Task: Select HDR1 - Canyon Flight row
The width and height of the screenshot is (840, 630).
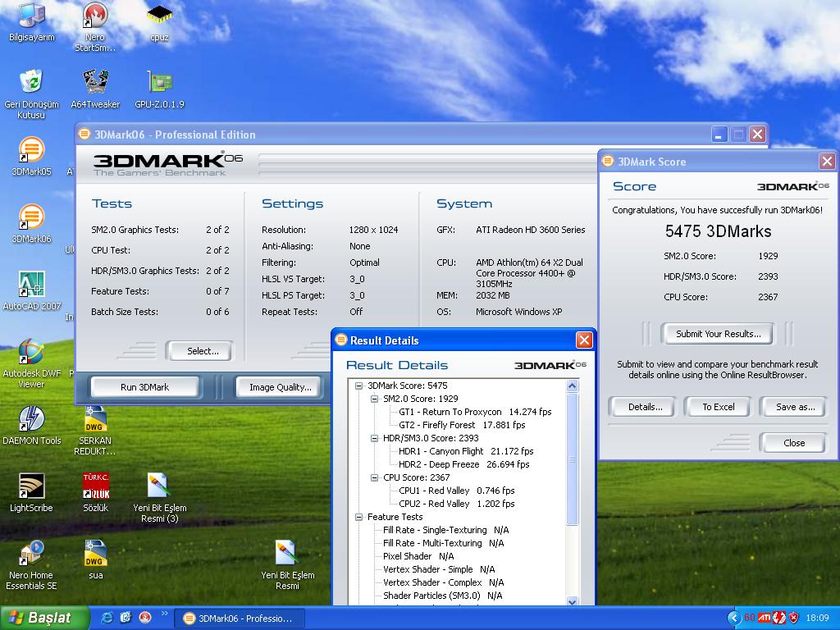Action: point(466,451)
